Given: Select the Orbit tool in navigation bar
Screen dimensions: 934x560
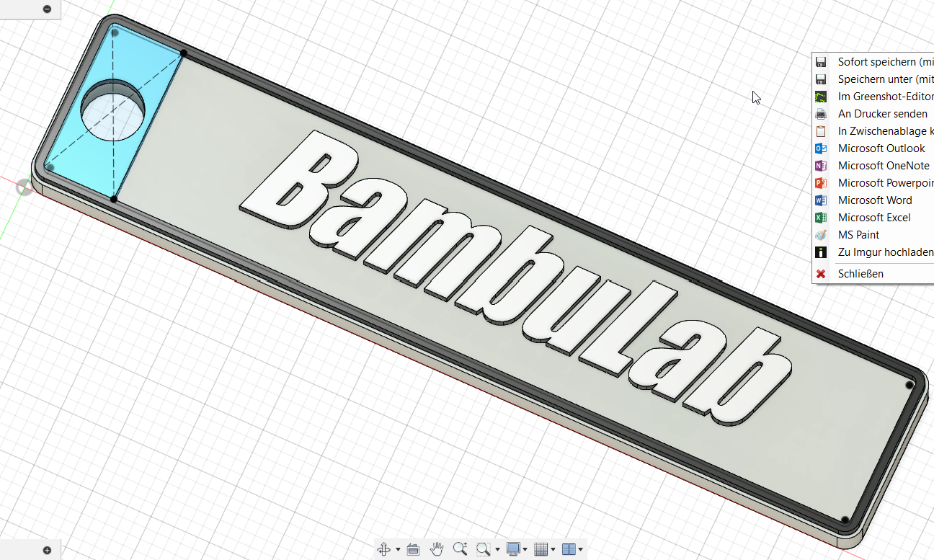Looking at the screenshot, I should pos(384,549).
